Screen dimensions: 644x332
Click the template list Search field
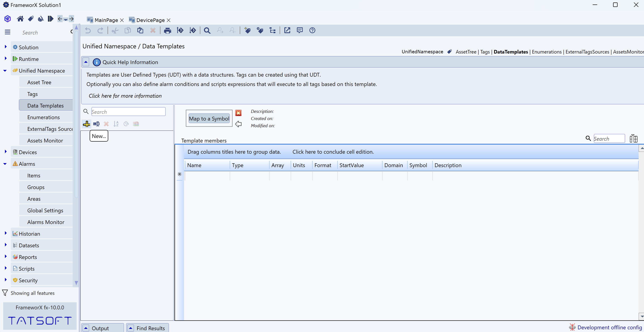pos(128,112)
